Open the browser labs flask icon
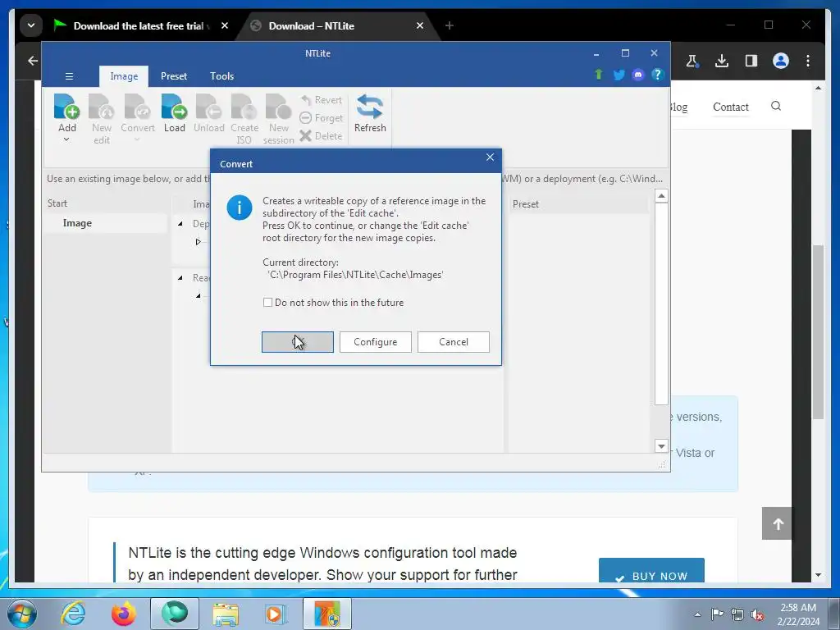Viewport: 840px width, 630px height. tap(692, 61)
